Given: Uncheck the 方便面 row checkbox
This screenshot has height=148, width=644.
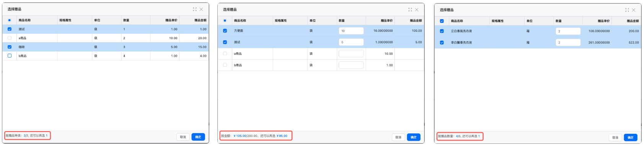Looking at the screenshot, I should (x=225, y=31).
